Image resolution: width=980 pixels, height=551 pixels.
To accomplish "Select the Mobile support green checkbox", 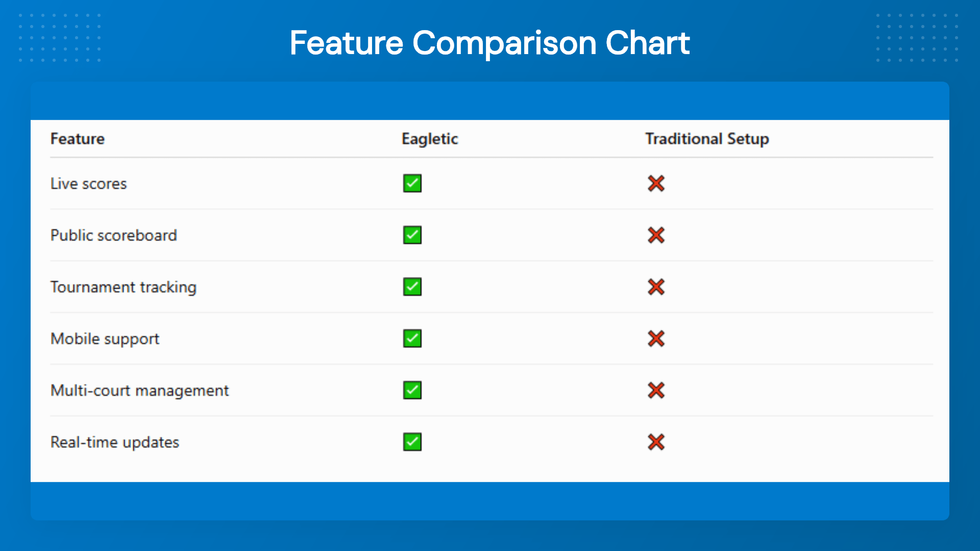I will pyautogui.click(x=412, y=338).
